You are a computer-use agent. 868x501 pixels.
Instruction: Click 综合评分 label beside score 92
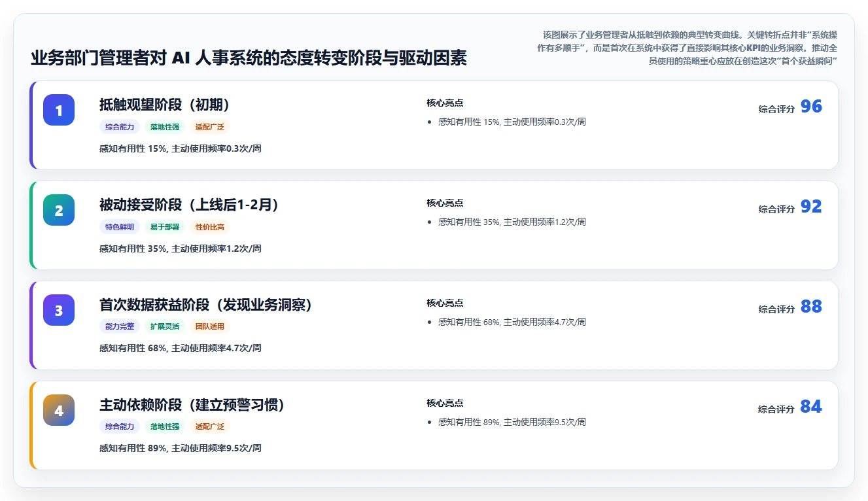pyautogui.click(x=776, y=209)
